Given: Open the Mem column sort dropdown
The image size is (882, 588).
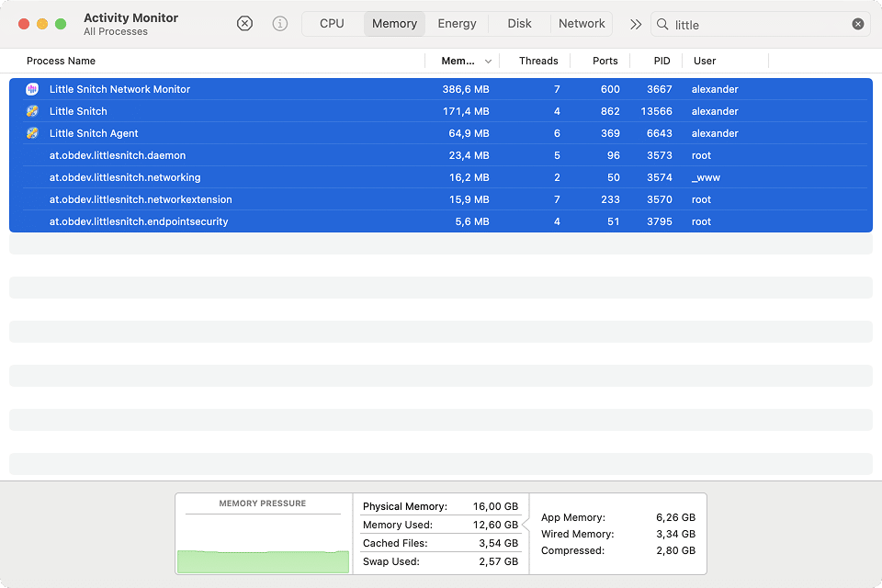Looking at the screenshot, I should (x=489, y=61).
